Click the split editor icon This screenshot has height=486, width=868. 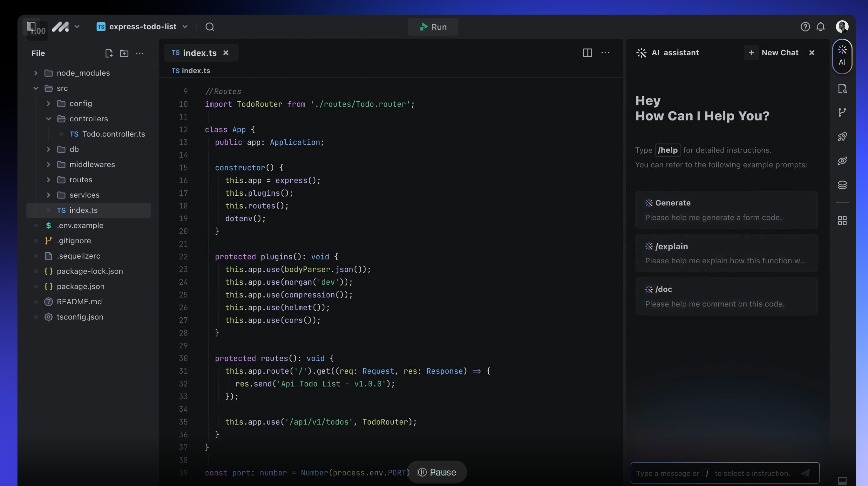coord(587,53)
